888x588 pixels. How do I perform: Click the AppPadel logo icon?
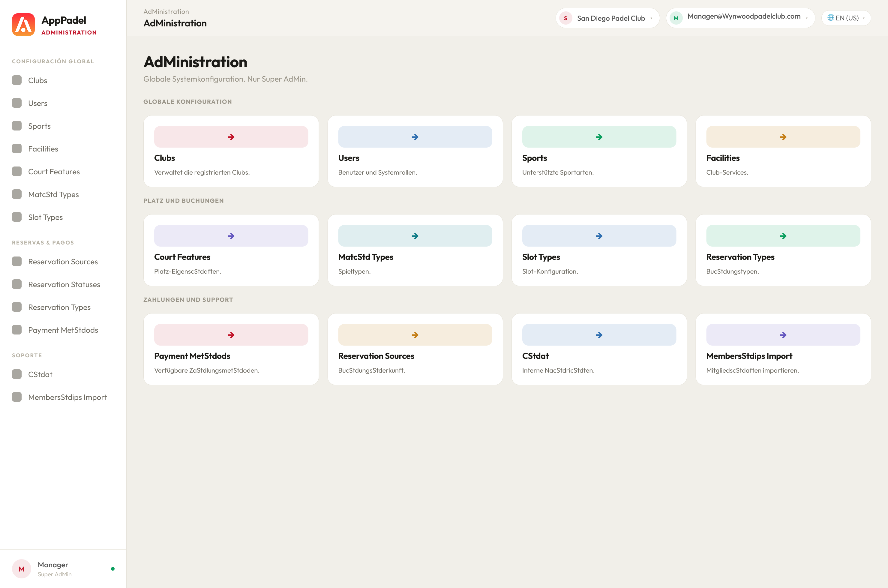[x=23, y=25]
